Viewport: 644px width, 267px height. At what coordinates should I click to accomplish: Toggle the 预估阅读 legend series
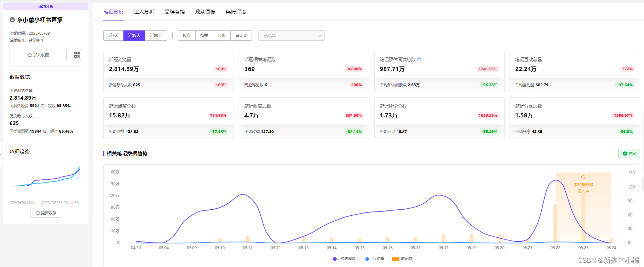tap(344, 259)
